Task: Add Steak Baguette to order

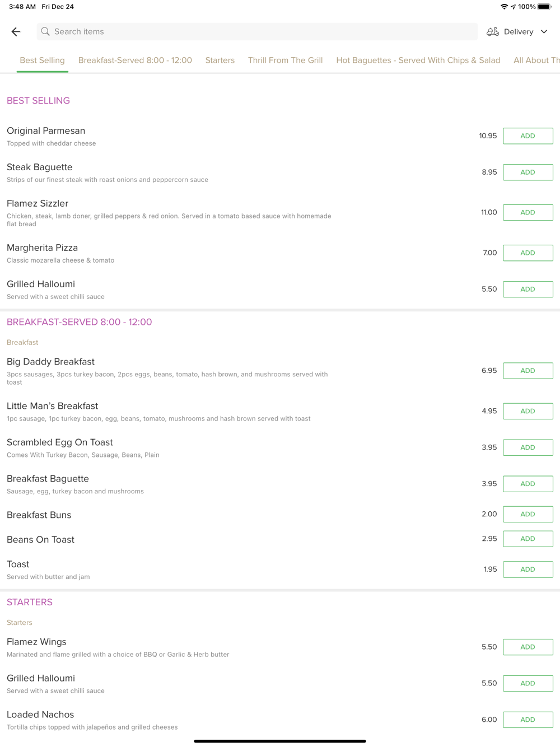Action: click(528, 172)
